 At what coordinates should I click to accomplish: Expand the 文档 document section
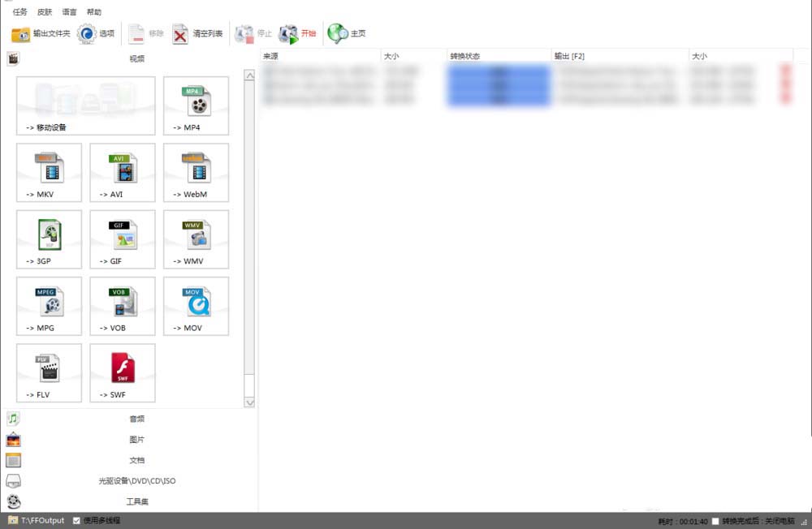(x=136, y=460)
